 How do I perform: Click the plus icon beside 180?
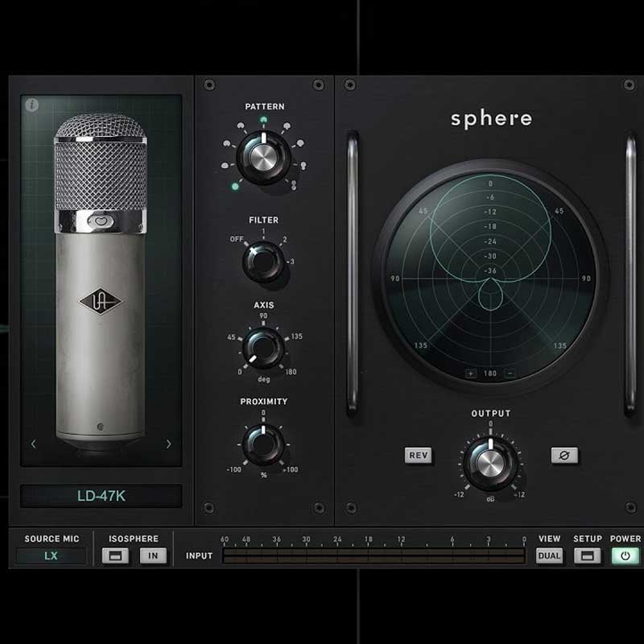[x=471, y=374]
